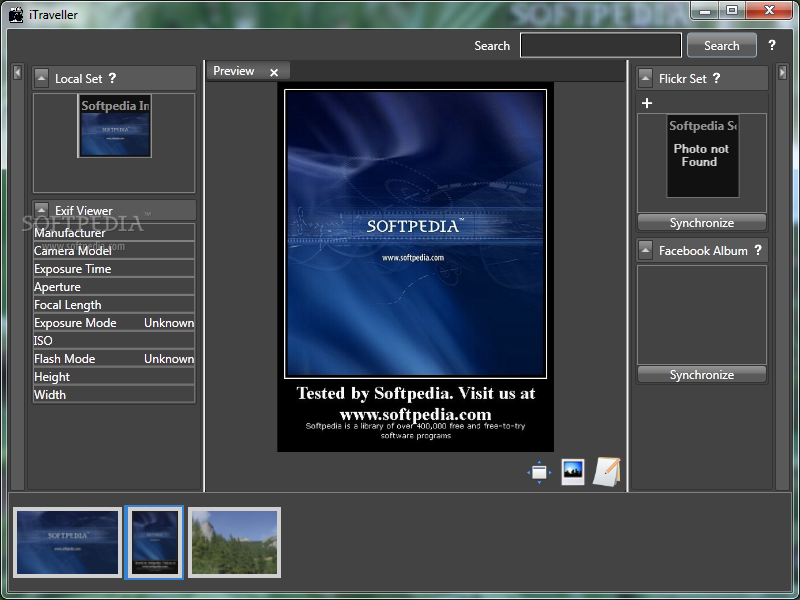Click the Exposure Time Exif row
Viewport: 800px width, 600px height.
[114, 268]
